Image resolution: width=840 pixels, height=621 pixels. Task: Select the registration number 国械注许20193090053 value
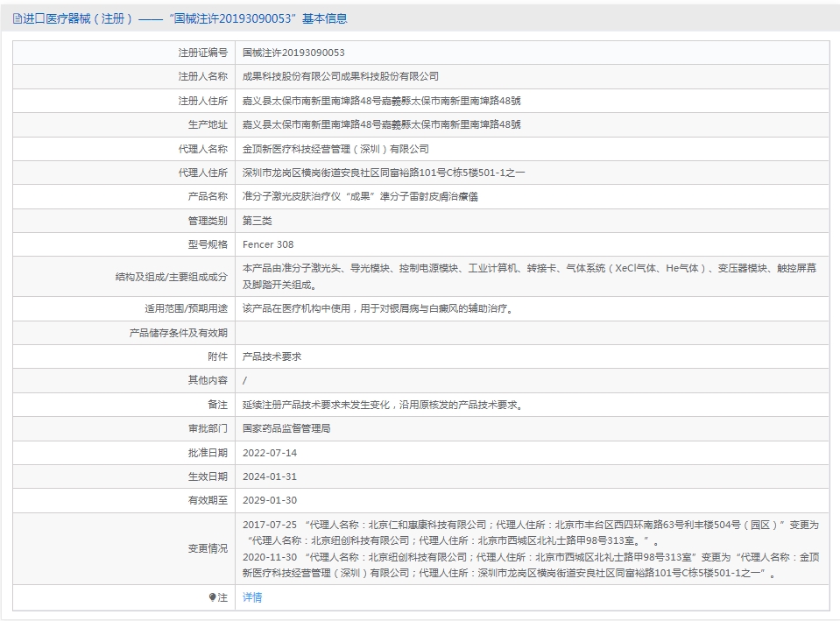(x=293, y=53)
